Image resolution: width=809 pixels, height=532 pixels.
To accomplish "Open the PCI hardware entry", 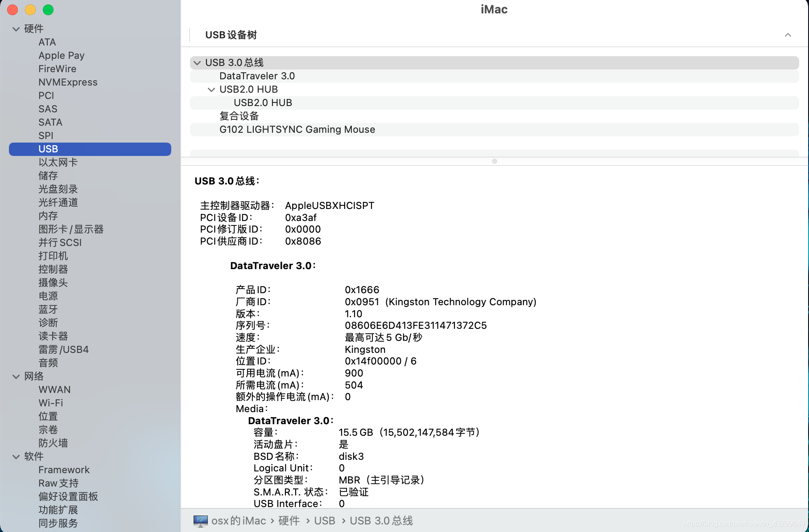I will (46, 96).
